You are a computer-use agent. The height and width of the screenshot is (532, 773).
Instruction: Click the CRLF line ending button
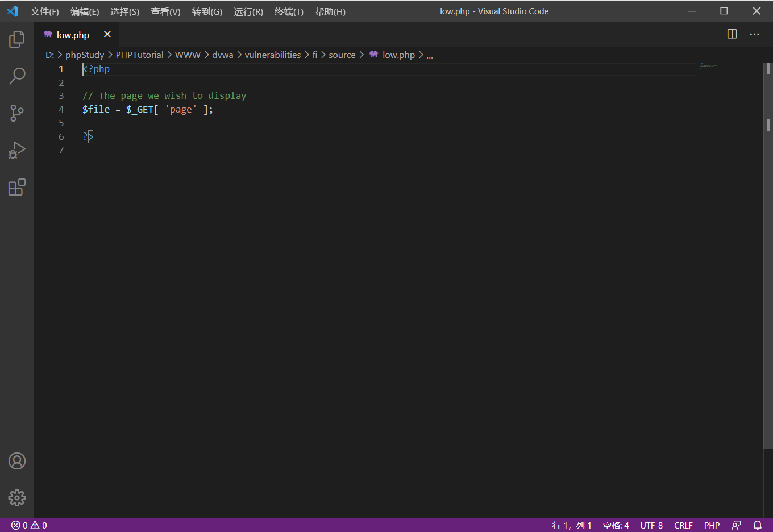tap(683, 525)
